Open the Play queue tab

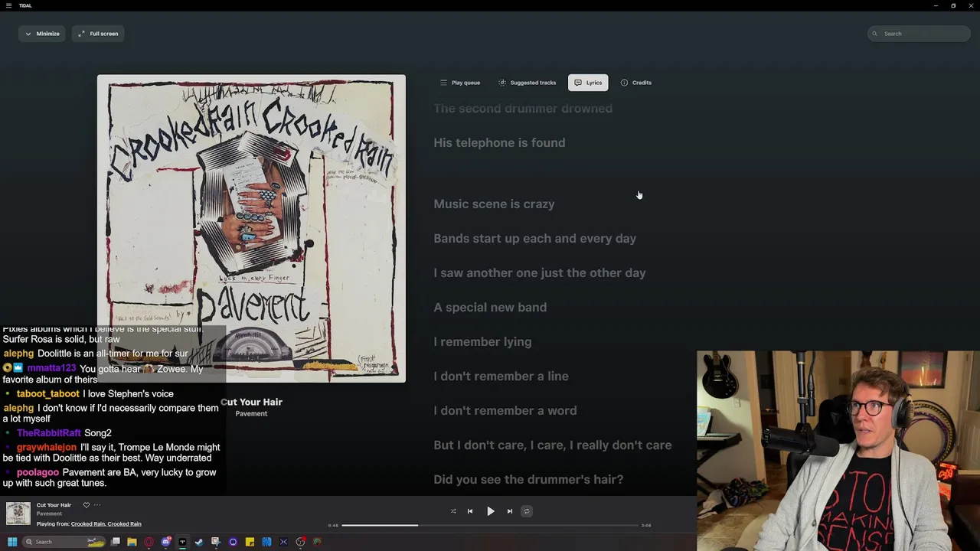click(x=460, y=83)
